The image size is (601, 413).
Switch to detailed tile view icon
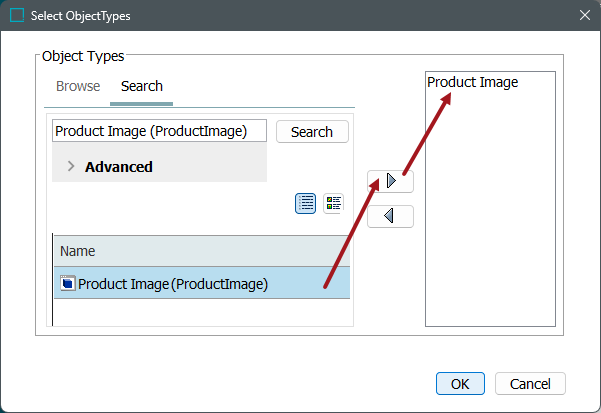click(333, 203)
